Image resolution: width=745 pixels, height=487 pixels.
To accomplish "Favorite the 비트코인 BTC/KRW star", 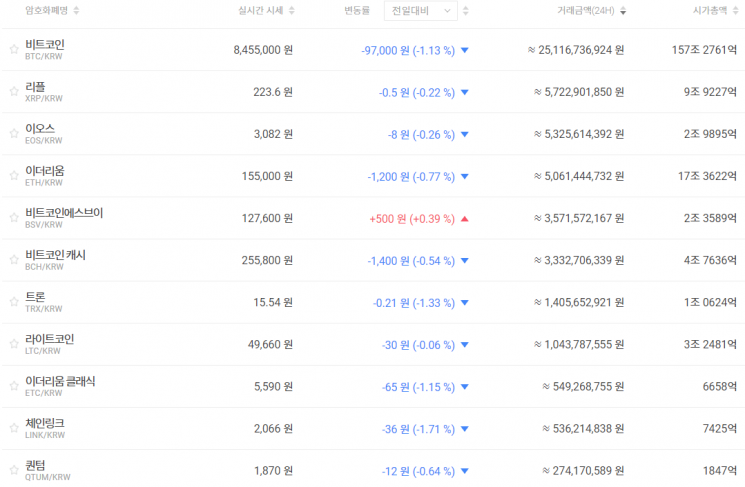I will 14,49.
